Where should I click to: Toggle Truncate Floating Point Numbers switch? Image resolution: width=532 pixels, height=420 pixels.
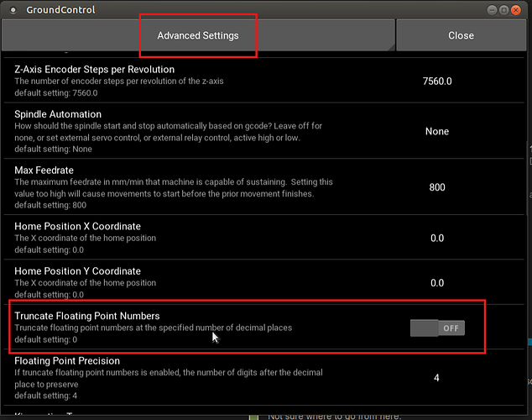tap(437, 328)
